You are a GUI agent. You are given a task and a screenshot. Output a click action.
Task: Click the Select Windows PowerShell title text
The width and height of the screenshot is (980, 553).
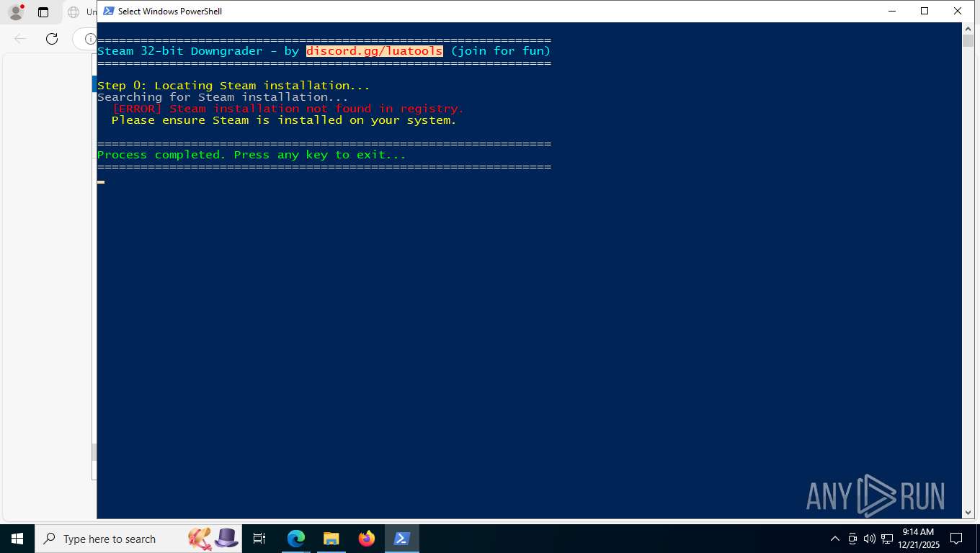coord(170,12)
